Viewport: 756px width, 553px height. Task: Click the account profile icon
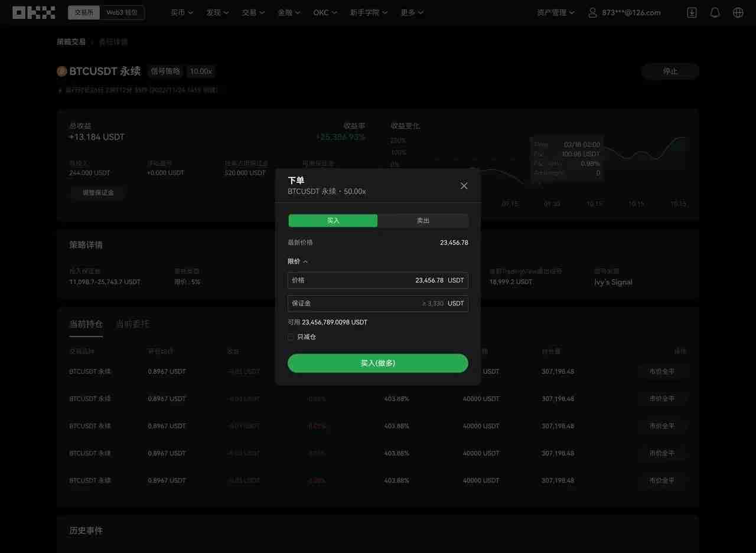tap(592, 12)
